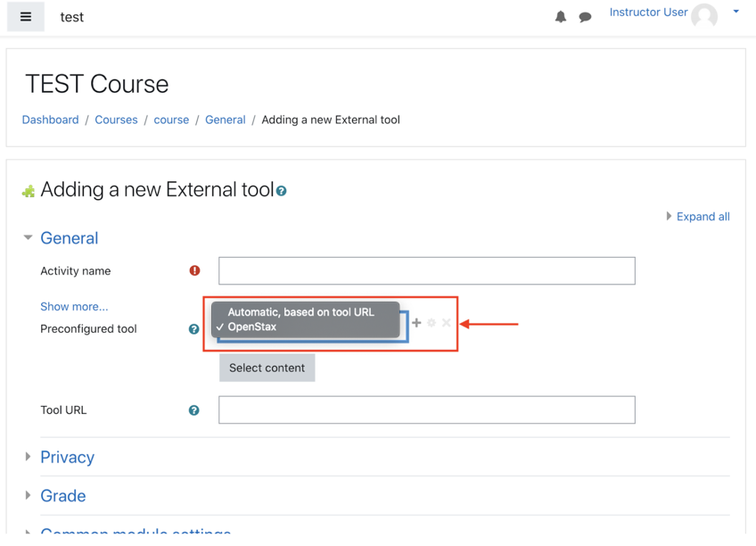Click the help icon next to Adding a new External tool

point(281,190)
